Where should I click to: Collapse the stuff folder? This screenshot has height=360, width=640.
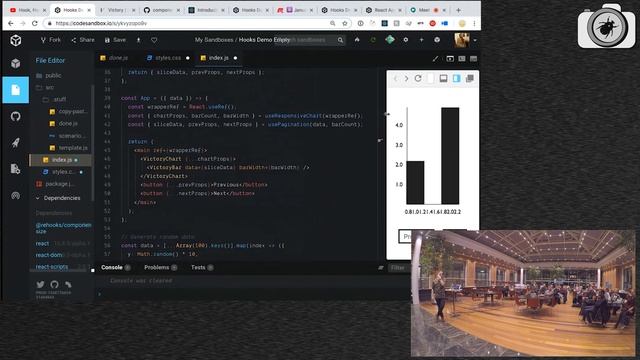[x=55, y=99]
